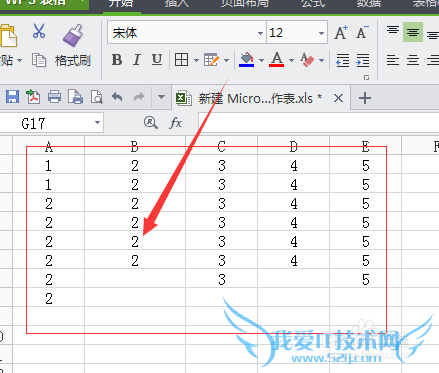Image resolution: width=439 pixels, height=373 pixels.
Task: Click the page-with-printer icon beside Print
Action: tap(75, 97)
